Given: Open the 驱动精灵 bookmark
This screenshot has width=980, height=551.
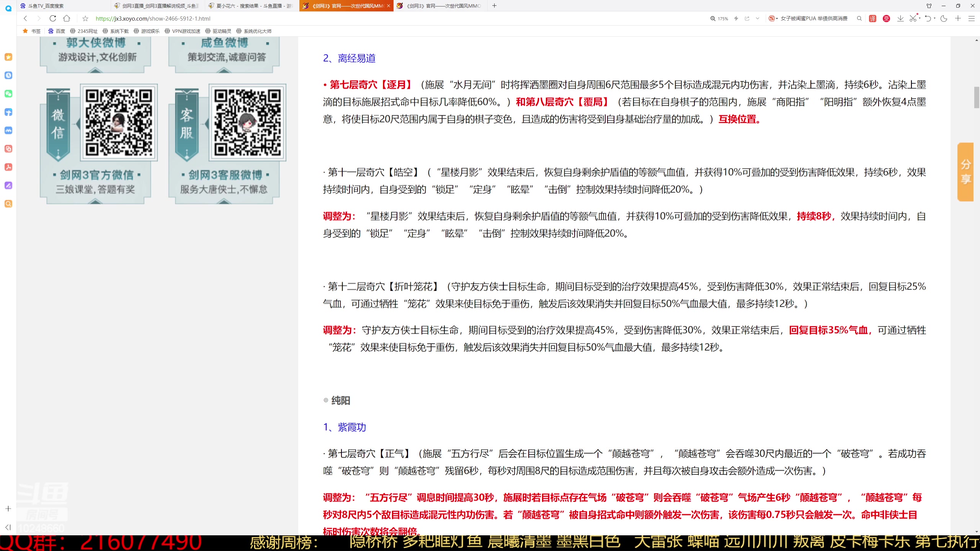Looking at the screenshot, I should (218, 31).
